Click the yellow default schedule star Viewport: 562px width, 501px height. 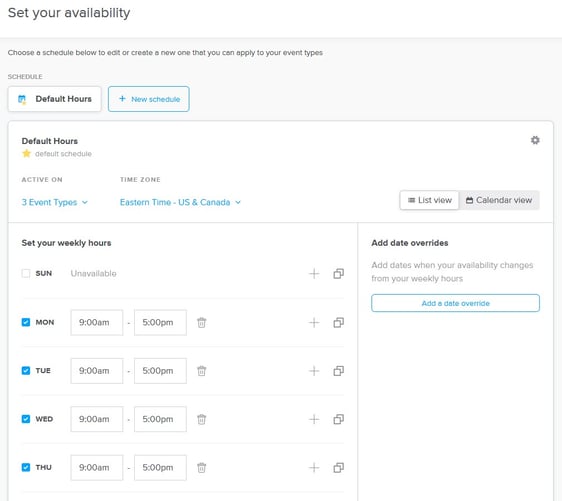(27, 153)
